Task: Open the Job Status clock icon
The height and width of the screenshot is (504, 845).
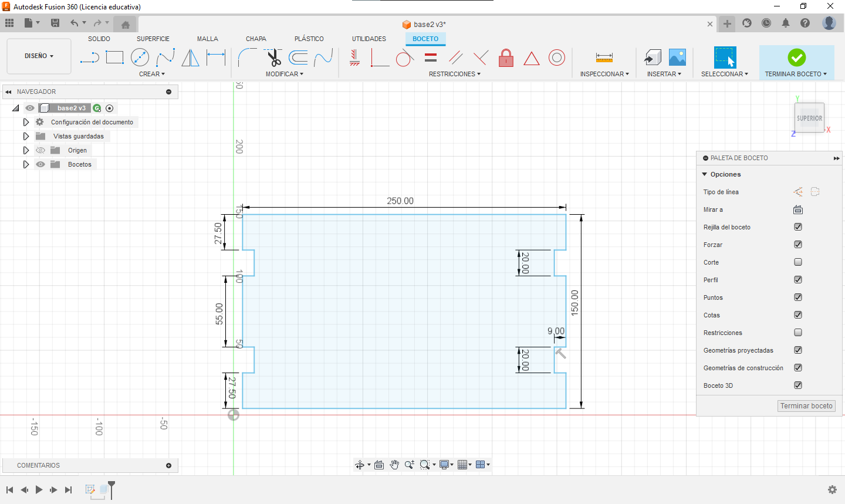Action: 766,23
